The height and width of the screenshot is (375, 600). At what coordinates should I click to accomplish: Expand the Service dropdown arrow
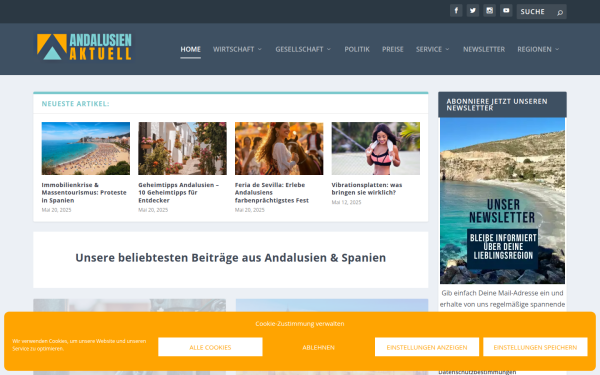pos(447,49)
